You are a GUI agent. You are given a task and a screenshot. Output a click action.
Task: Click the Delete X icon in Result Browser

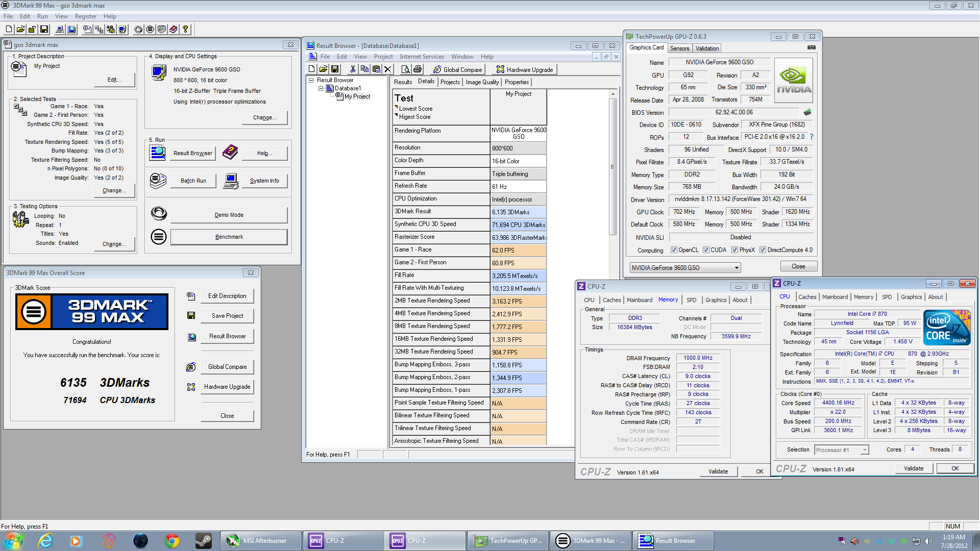click(387, 69)
